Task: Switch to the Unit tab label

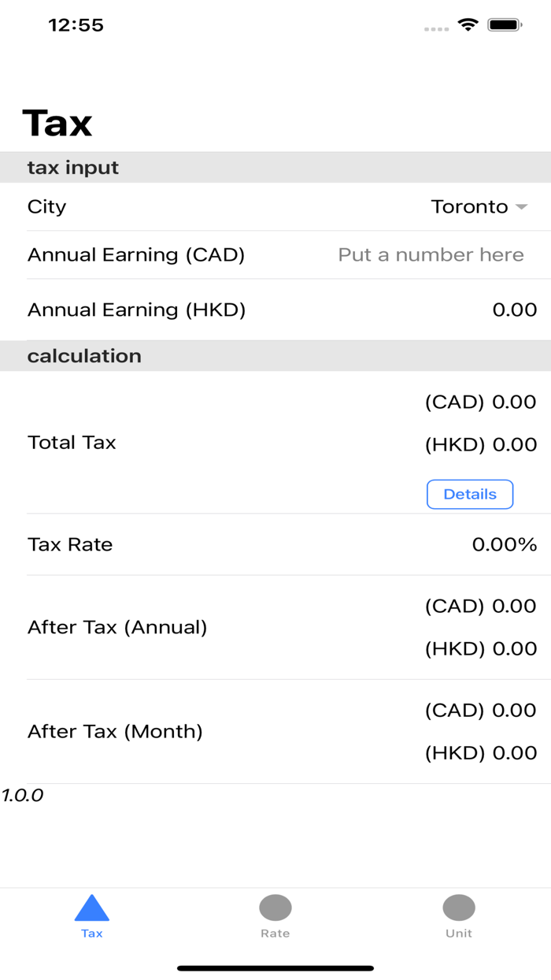Action: click(x=459, y=934)
